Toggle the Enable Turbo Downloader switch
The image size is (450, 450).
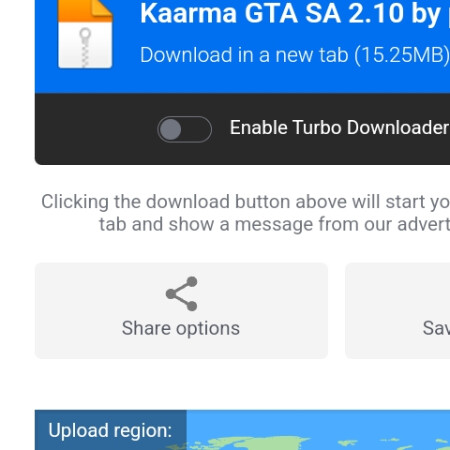[184, 129]
